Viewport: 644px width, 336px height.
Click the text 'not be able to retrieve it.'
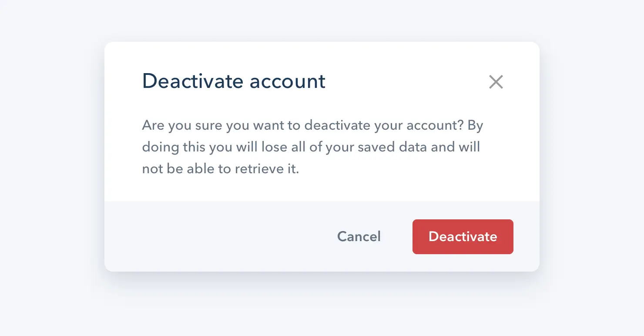221,168
